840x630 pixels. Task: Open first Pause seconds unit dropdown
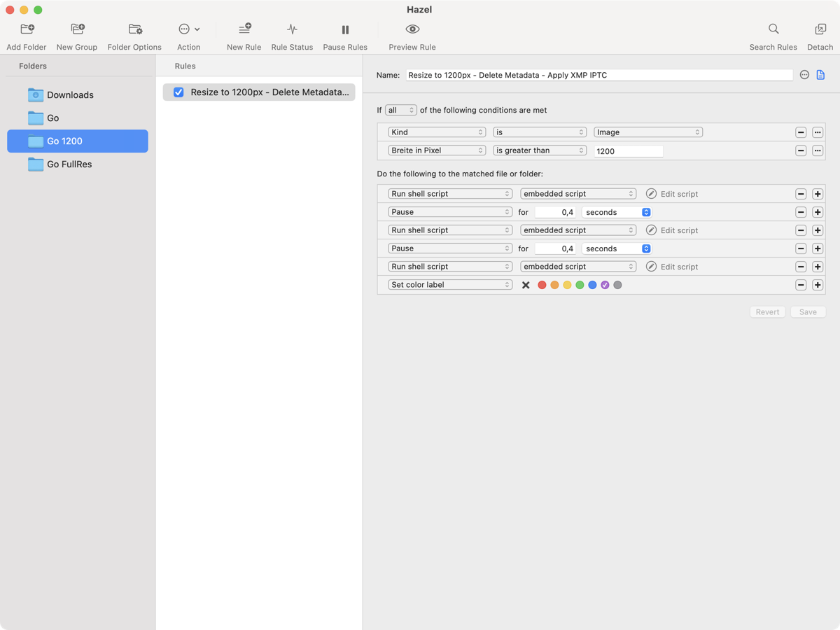coord(617,212)
